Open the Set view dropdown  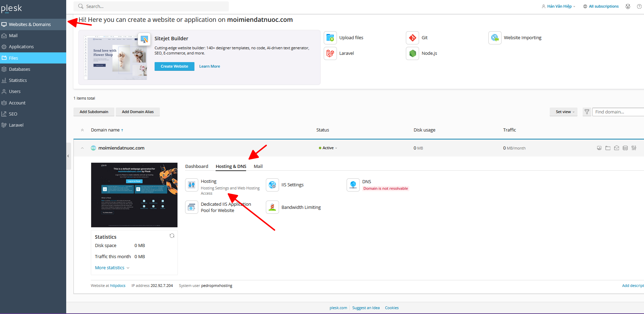tap(564, 112)
